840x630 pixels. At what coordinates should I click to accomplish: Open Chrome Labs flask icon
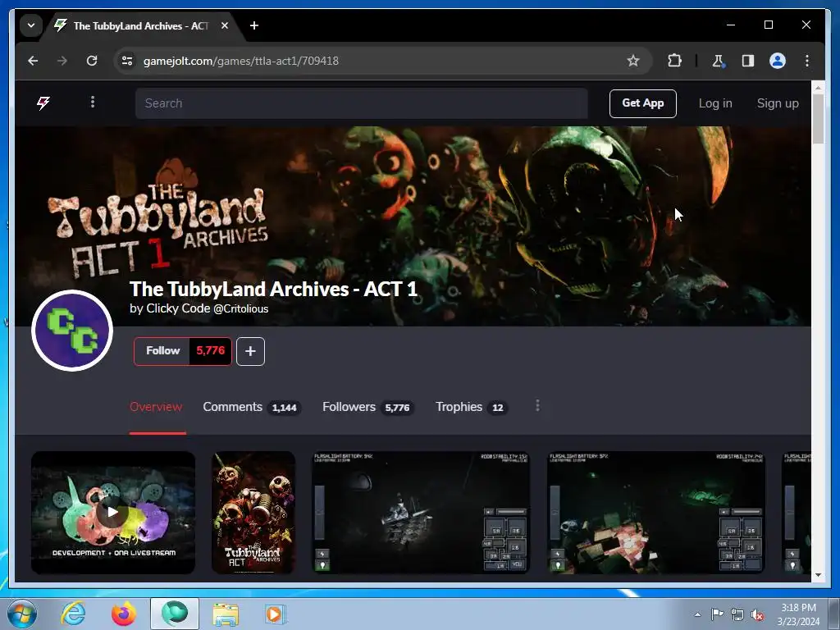[x=719, y=61]
